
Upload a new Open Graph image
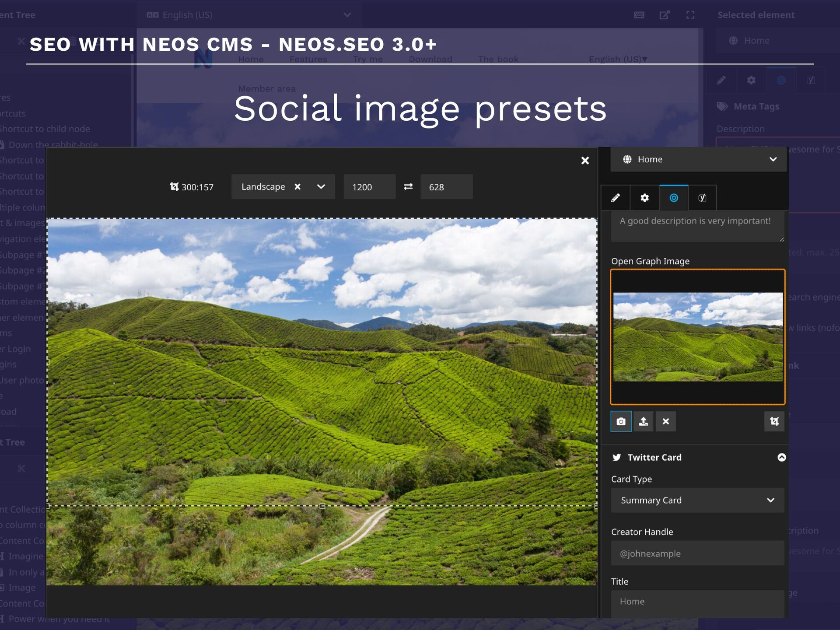[x=643, y=421]
